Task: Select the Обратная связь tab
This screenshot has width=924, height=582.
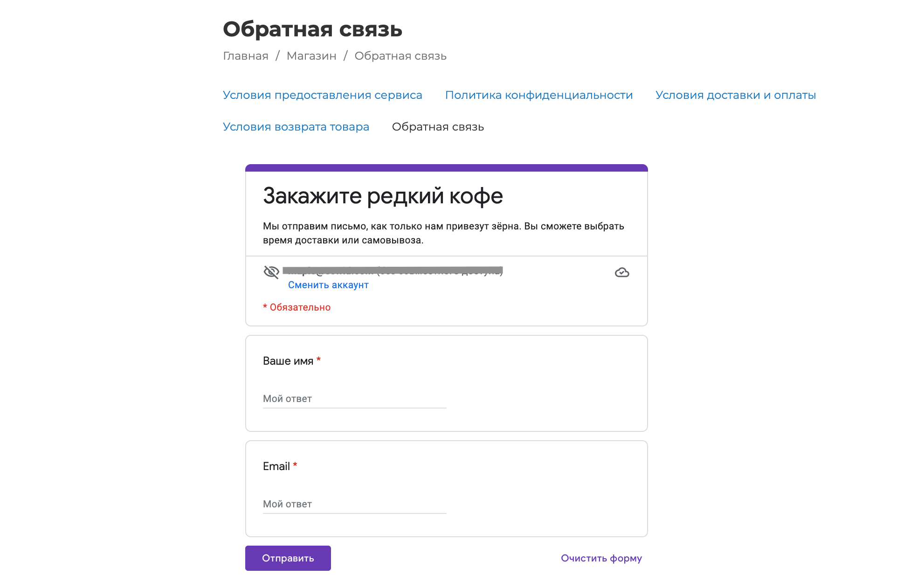Action: [x=438, y=127]
